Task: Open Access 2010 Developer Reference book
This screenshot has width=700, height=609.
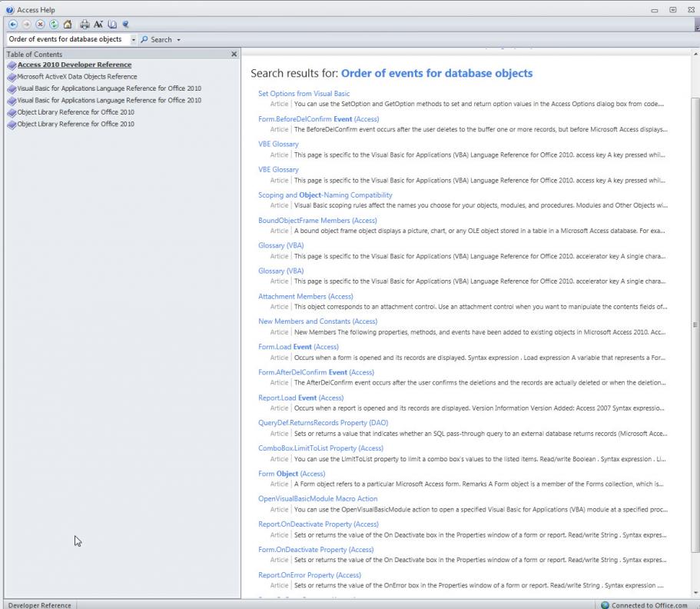Action: coord(75,65)
